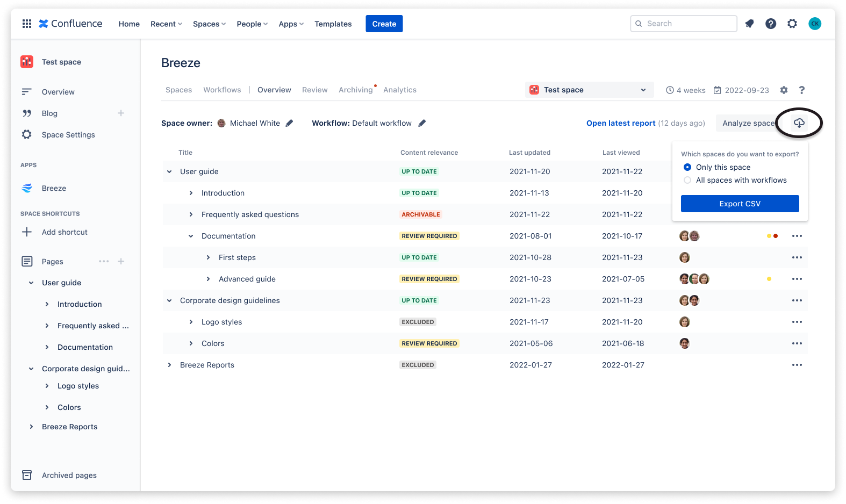Create a page with Pages plus icon
Image resolution: width=846 pixels, height=504 pixels.
[x=121, y=261]
